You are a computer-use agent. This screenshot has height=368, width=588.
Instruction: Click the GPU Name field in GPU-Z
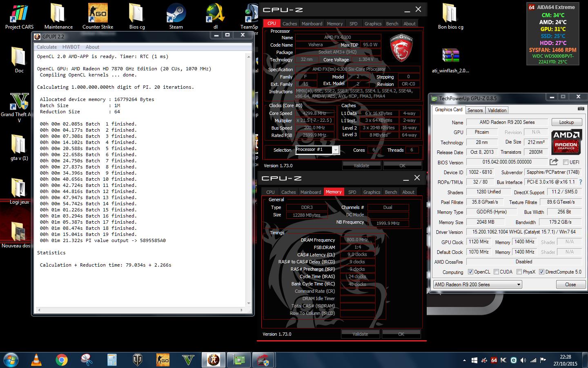click(507, 122)
